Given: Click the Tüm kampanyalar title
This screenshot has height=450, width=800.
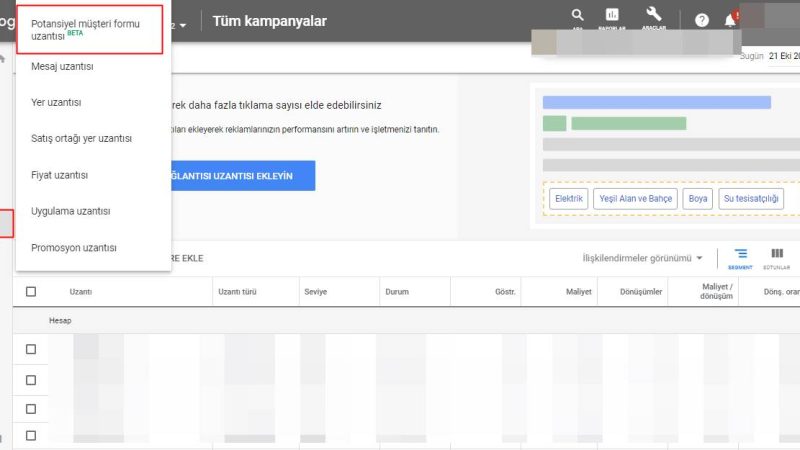Looking at the screenshot, I should pos(269,21).
